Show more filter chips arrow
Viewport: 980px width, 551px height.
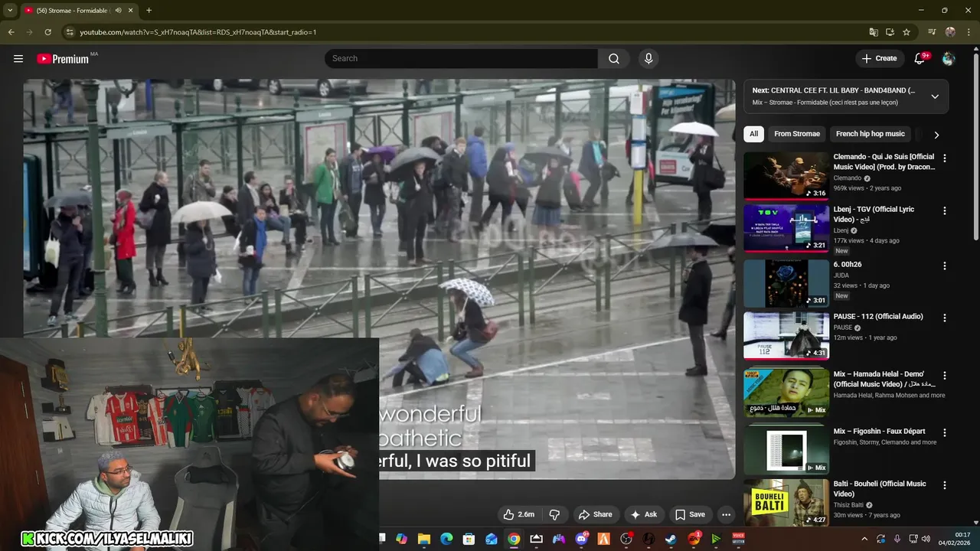click(936, 135)
